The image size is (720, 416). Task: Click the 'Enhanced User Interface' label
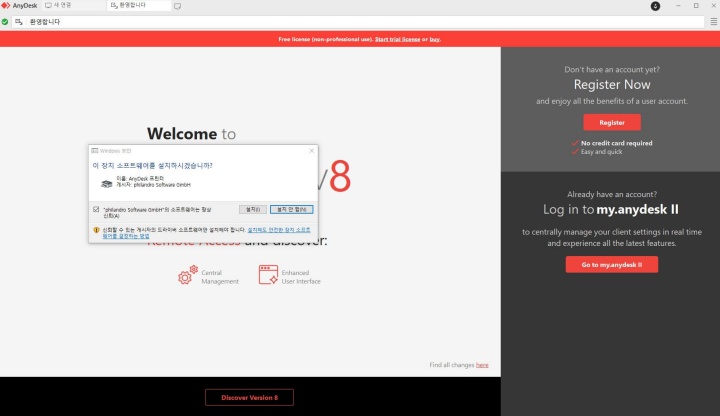click(x=301, y=277)
